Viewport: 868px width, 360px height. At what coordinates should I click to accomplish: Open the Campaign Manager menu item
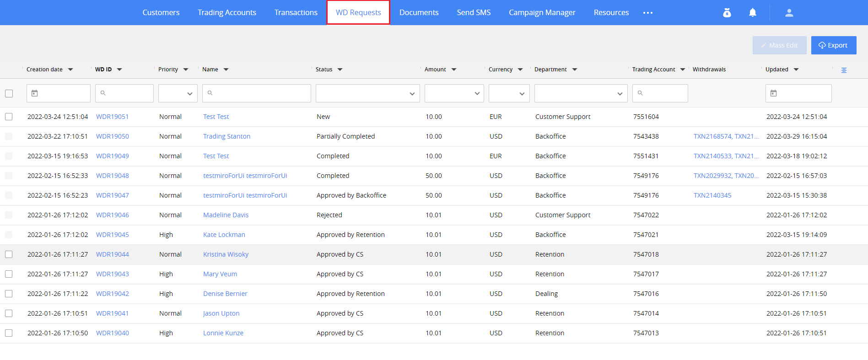point(542,12)
